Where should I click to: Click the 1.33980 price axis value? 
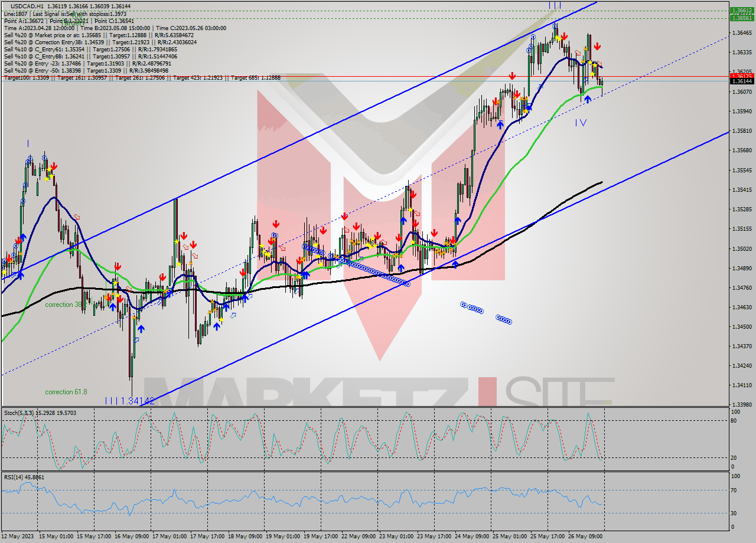point(741,404)
